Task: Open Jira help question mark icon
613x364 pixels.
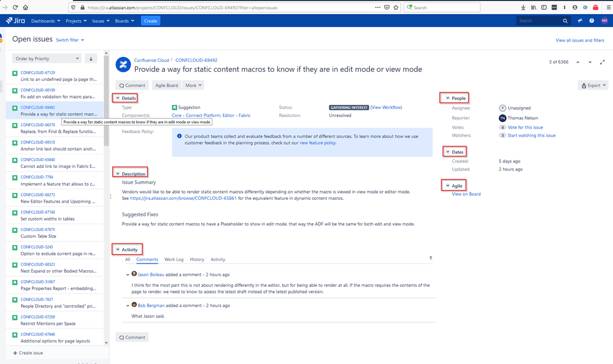Action: click(592, 21)
